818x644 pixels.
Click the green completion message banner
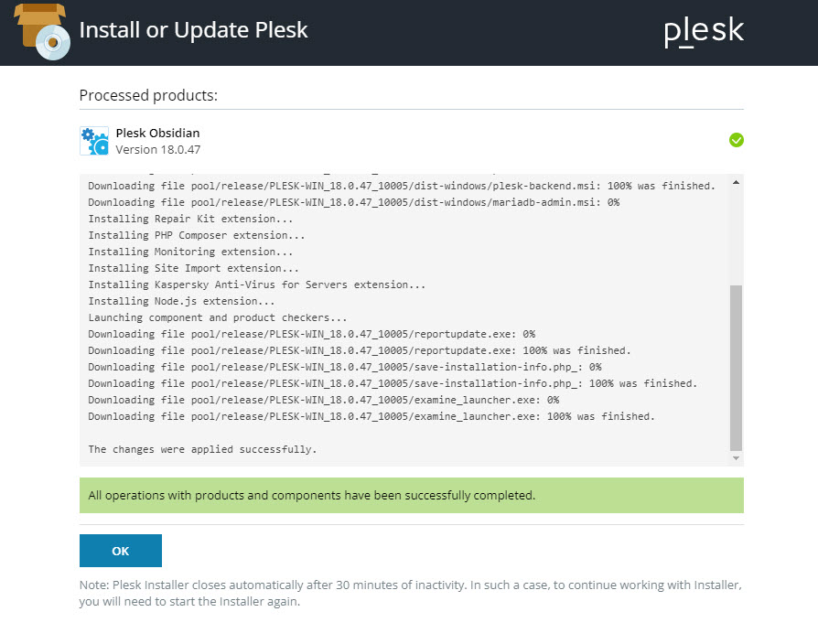click(411, 495)
